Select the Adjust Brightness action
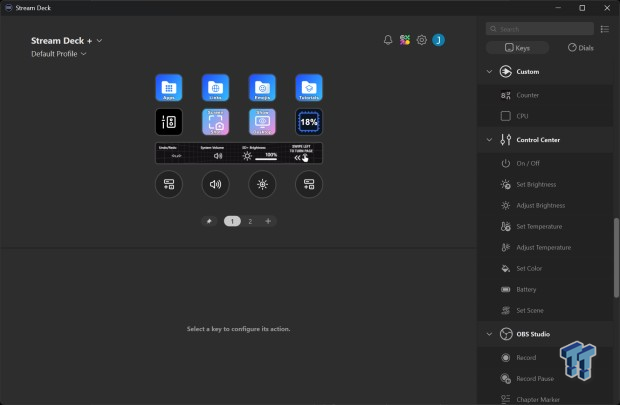This screenshot has width=620, height=405. pyautogui.click(x=546, y=205)
